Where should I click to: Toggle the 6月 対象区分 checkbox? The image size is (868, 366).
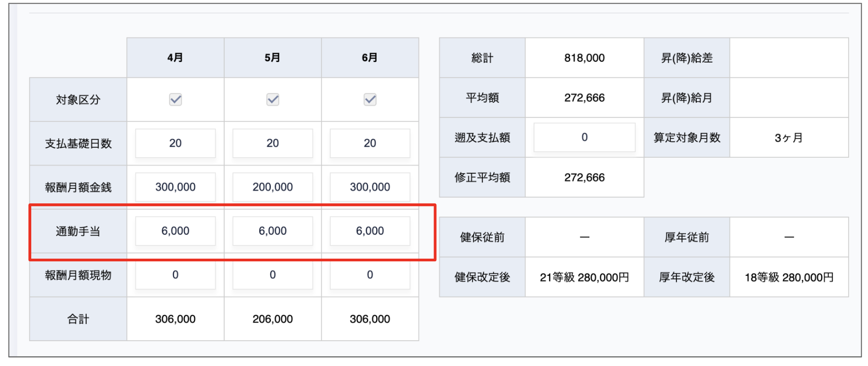[370, 100]
